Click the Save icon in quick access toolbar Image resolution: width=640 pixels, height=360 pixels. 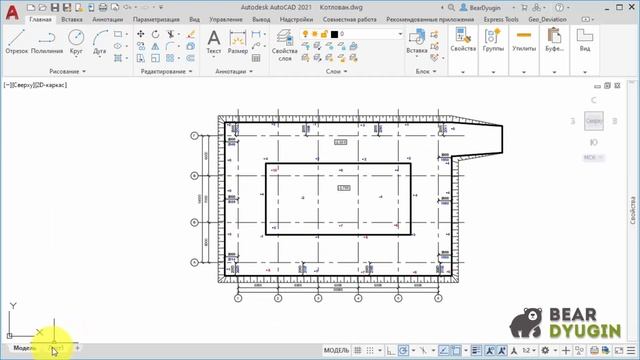(x=55, y=7)
